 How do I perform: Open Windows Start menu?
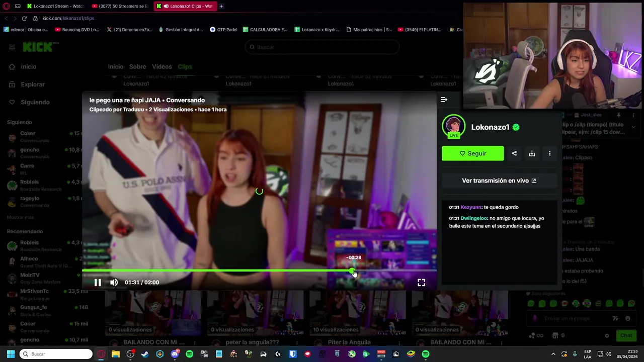click(11, 354)
